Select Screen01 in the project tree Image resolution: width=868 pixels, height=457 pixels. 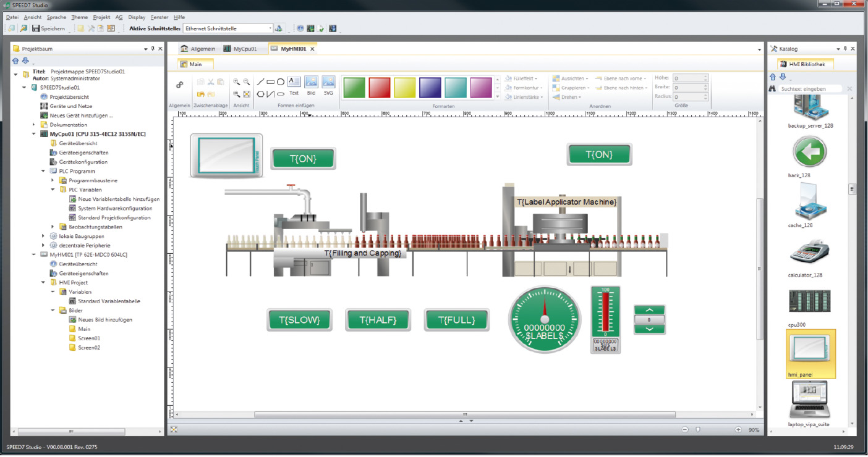click(88, 338)
